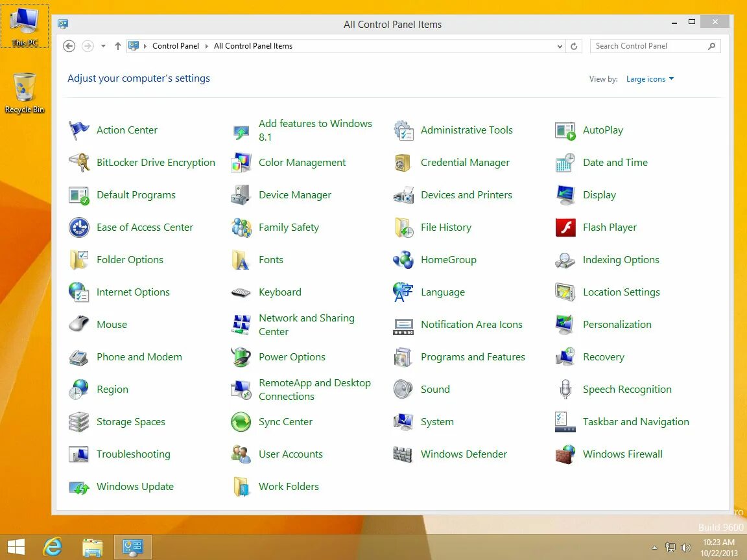Open the Personalization link
Image resolution: width=747 pixels, height=560 pixels.
(x=617, y=324)
